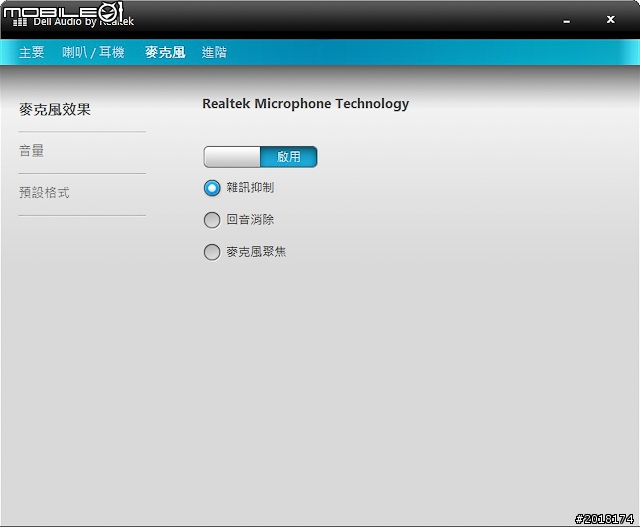640x527 pixels.
Task: Close the Dell Audio window
Action: (611, 19)
